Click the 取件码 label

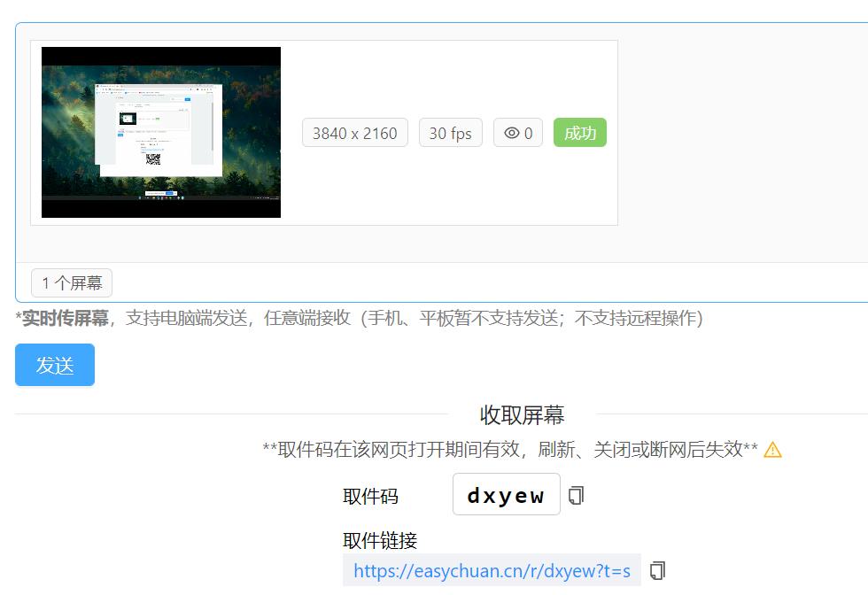coord(369,494)
